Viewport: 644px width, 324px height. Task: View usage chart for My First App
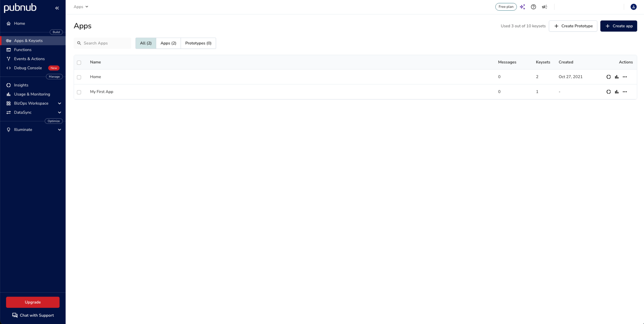tap(617, 92)
